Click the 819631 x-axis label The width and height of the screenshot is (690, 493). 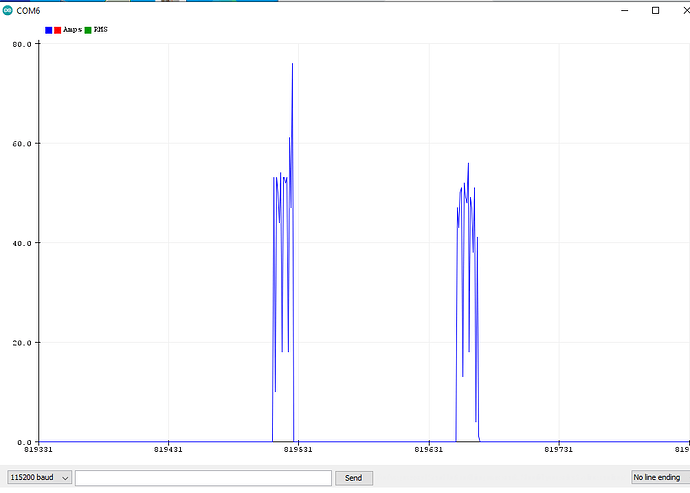pos(429,449)
